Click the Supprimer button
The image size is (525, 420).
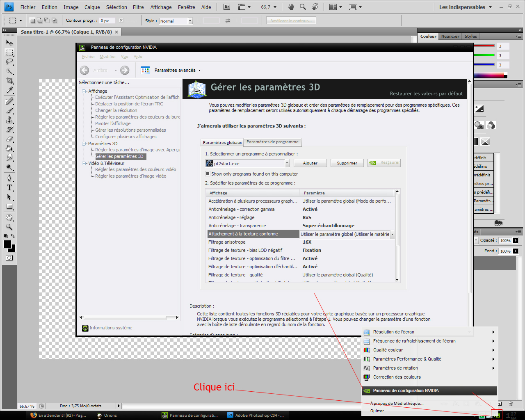pos(347,163)
